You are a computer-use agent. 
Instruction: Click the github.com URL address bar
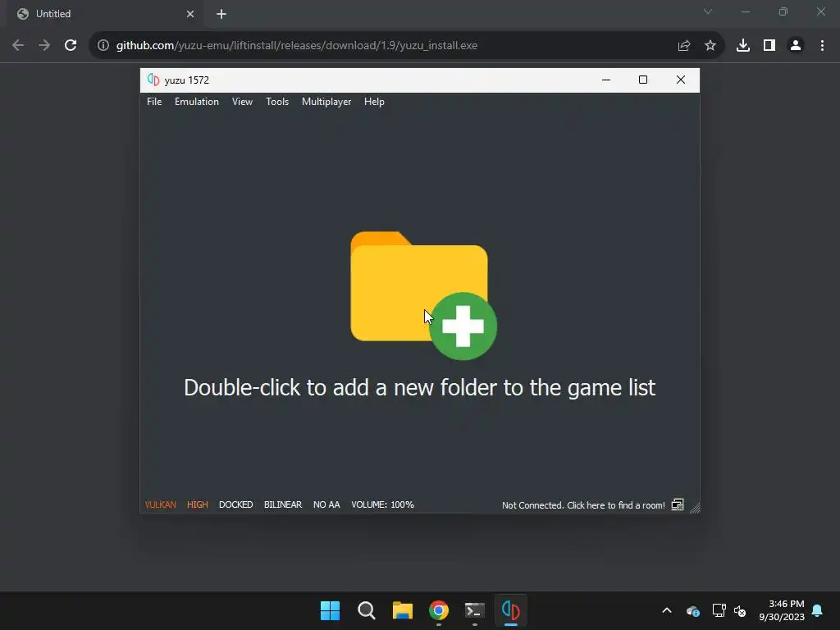pos(297,46)
